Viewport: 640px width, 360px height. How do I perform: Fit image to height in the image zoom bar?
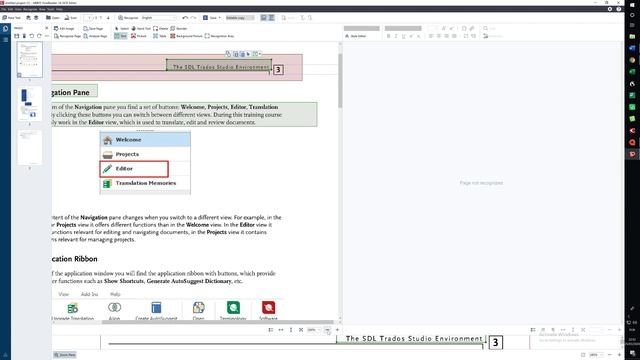pos(291,330)
